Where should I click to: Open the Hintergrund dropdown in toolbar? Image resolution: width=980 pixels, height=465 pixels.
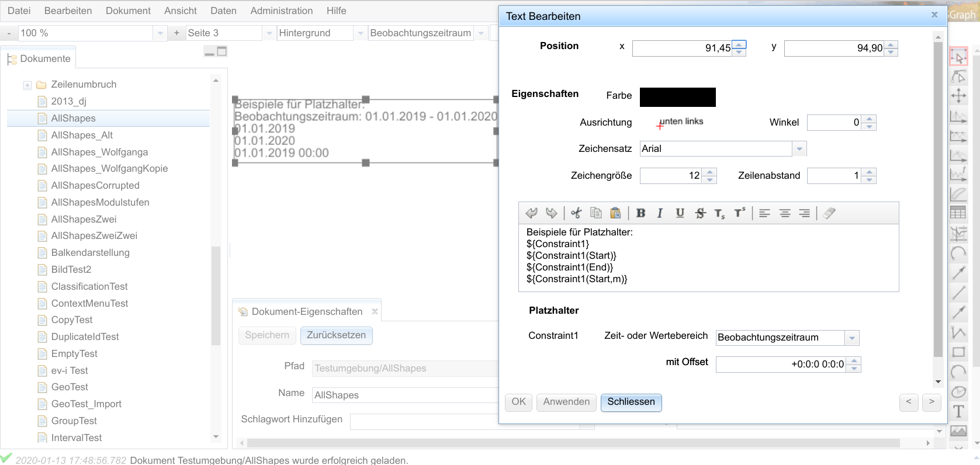click(x=360, y=33)
